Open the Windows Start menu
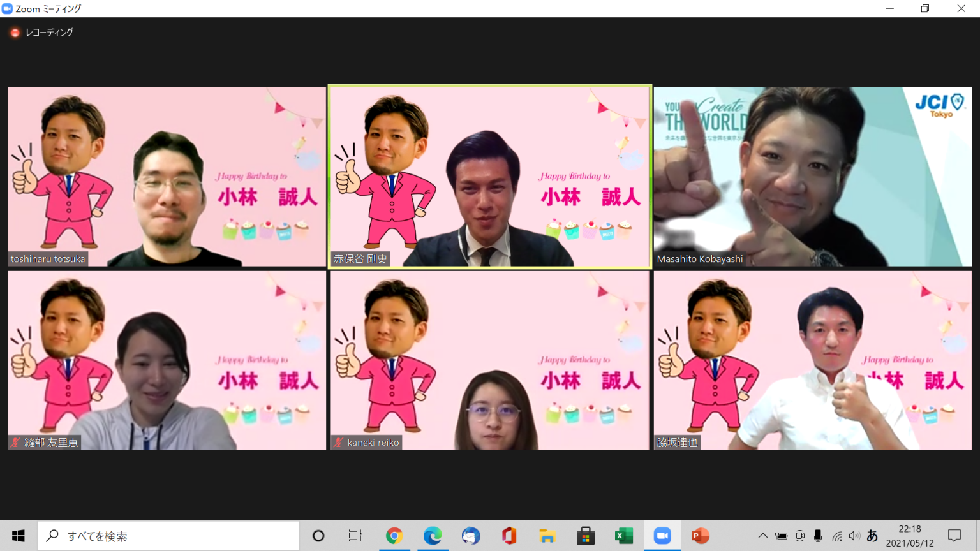Viewport: 980px width, 551px height. pyautogui.click(x=18, y=536)
